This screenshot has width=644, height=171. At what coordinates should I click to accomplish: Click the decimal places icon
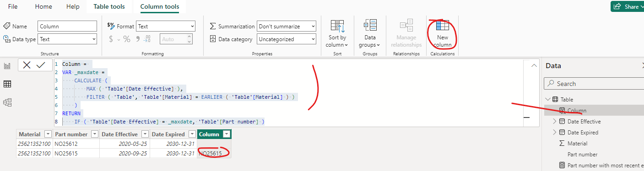tap(147, 39)
